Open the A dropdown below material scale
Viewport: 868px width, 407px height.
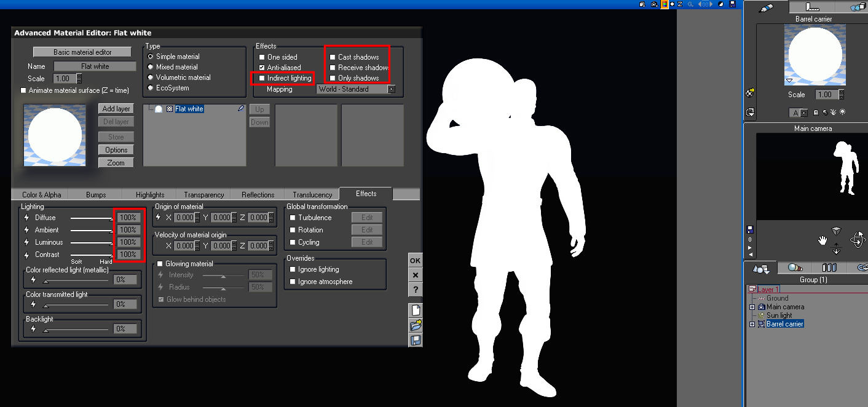click(803, 113)
